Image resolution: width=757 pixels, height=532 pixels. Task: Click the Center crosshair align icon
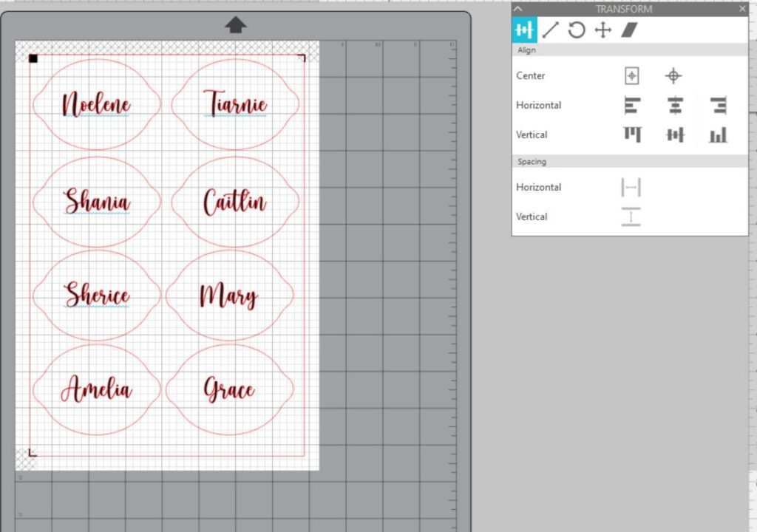tap(673, 75)
